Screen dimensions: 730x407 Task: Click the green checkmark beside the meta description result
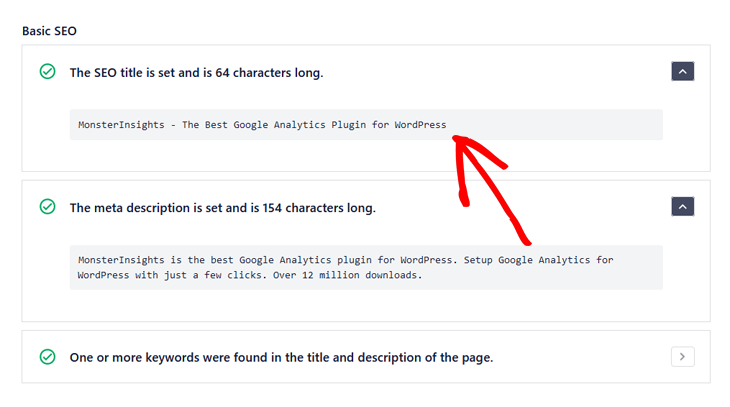[x=47, y=207]
